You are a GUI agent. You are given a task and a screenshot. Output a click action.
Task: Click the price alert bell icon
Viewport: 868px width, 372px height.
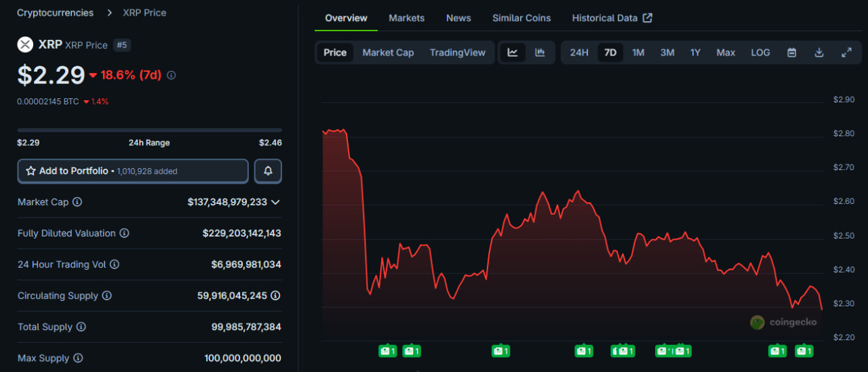click(x=268, y=171)
